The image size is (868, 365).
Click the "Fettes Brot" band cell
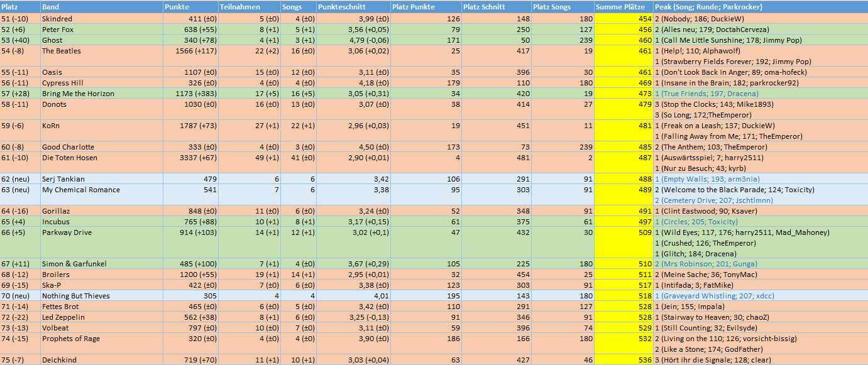pos(101,307)
